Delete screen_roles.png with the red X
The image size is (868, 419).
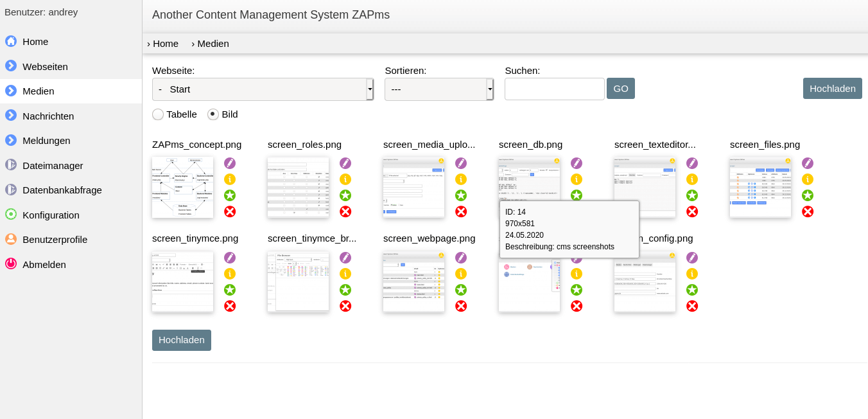[x=345, y=211]
